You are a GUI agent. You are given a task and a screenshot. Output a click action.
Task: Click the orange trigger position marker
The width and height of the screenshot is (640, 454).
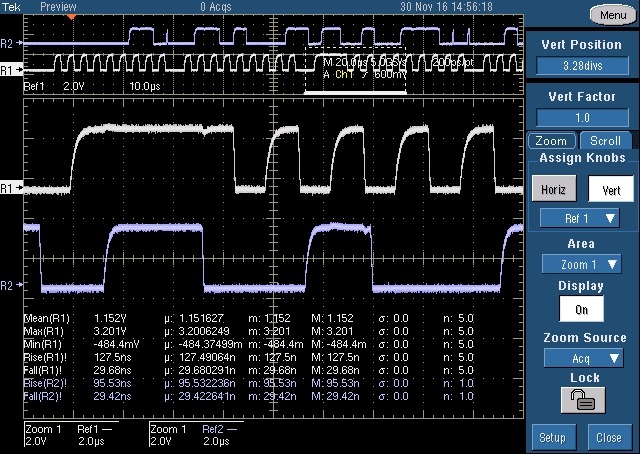tap(70, 18)
